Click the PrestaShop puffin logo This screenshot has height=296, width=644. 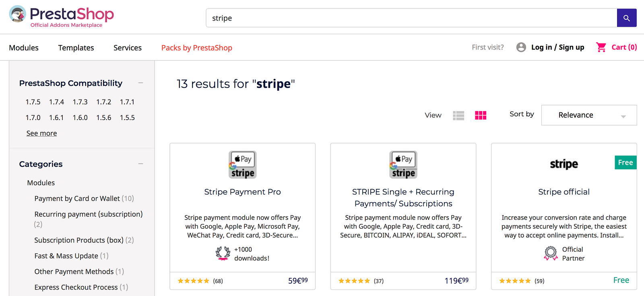click(18, 14)
